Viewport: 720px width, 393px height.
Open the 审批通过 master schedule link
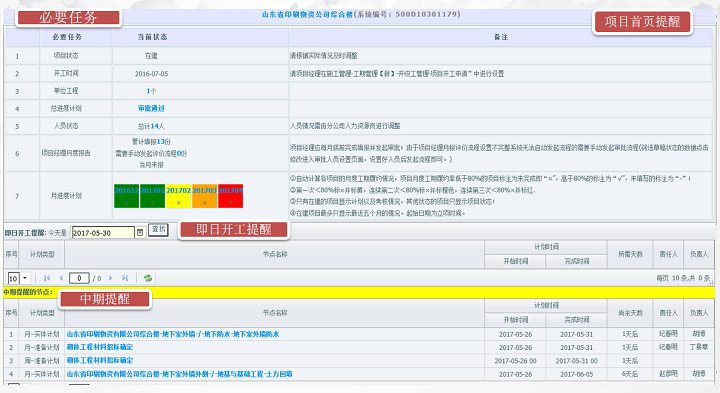151,108
